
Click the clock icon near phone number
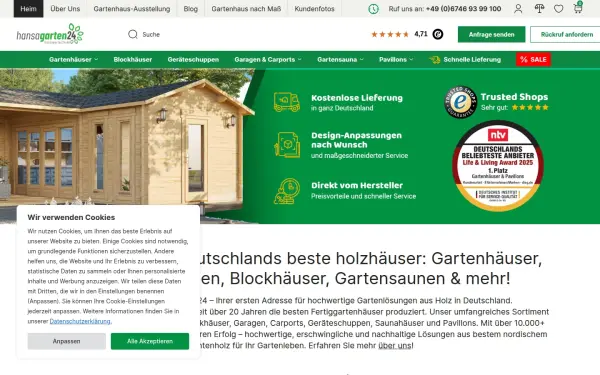[x=373, y=9]
